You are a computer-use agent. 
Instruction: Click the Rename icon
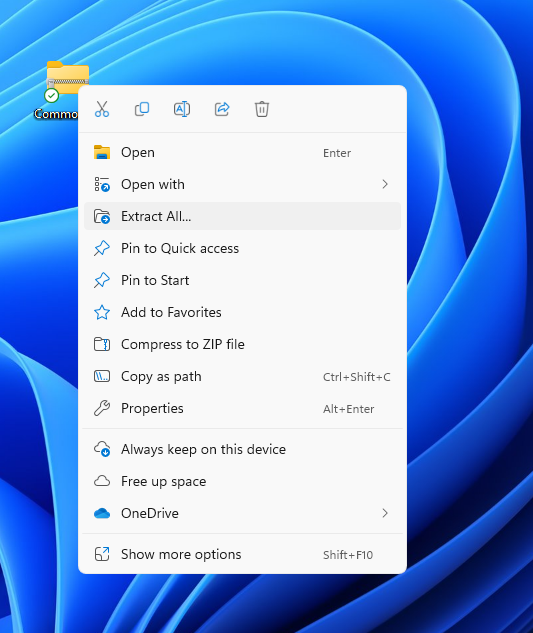coord(182,109)
